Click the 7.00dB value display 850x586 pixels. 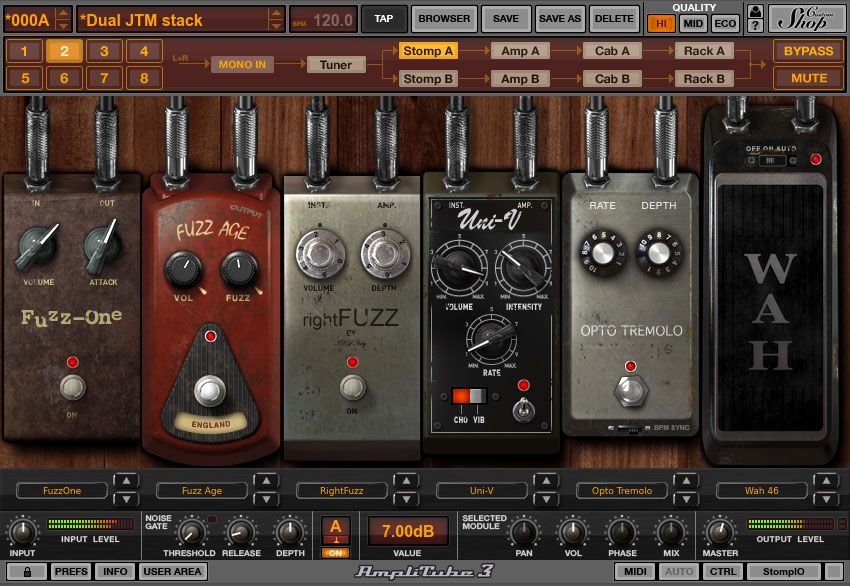coord(408,531)
